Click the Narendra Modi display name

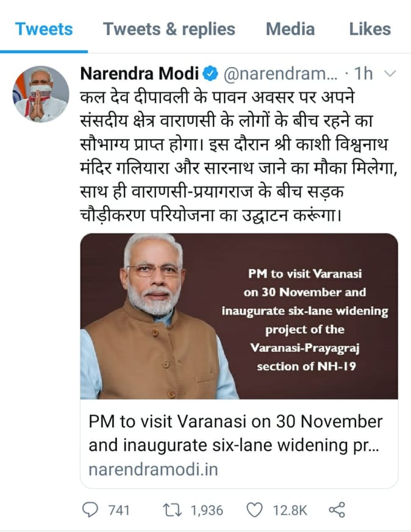point(140,73)
